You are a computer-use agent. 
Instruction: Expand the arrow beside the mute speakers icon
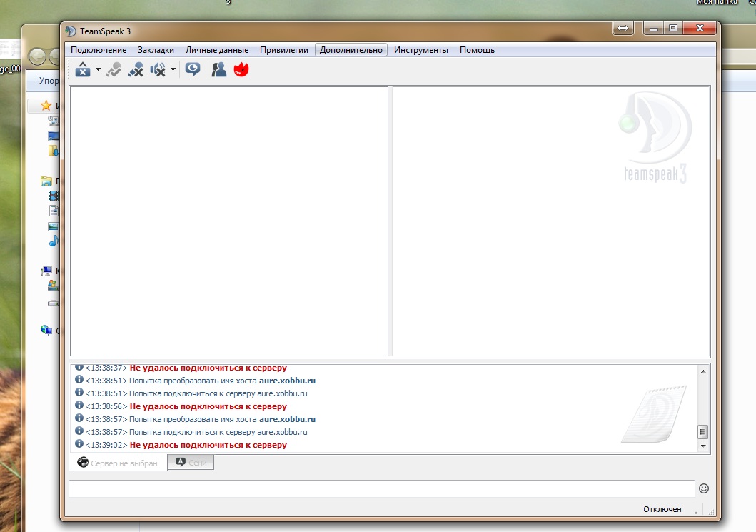pyautogui.click(x=173, y=69)
